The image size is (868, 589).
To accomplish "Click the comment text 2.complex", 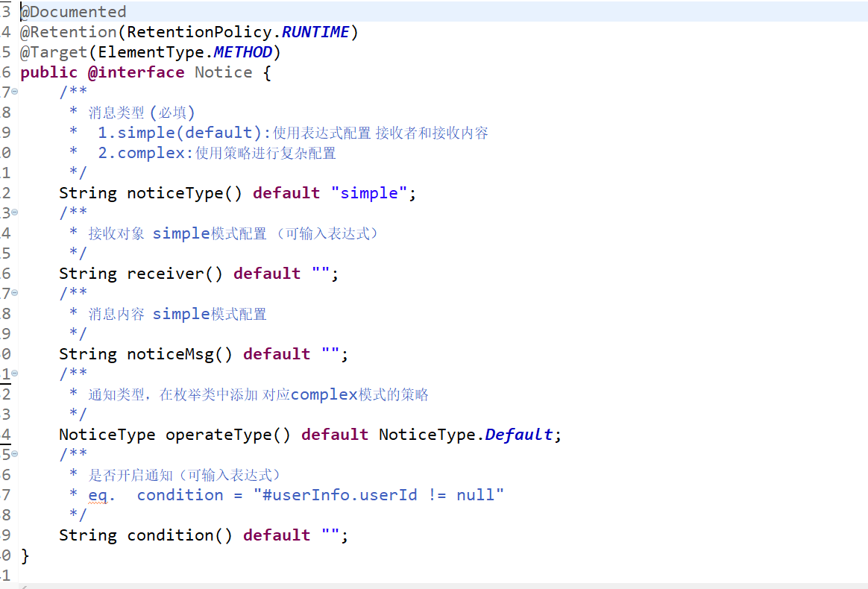I will pyautogui.click(x=141, y=153).
